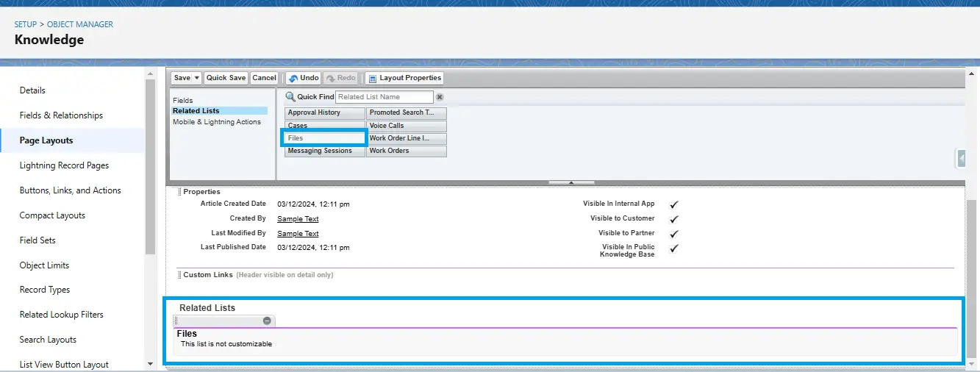The height and width of the screenshot is (372, 980).
Task: Toggle Visible to Customer checkmark
Action: 674,219
